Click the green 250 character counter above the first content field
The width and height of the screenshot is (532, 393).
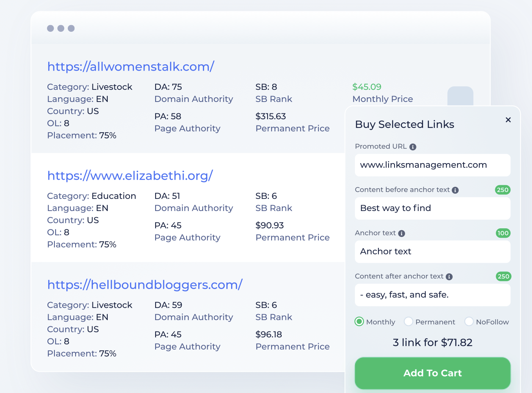pyautogui.click(x=503, y=190)
